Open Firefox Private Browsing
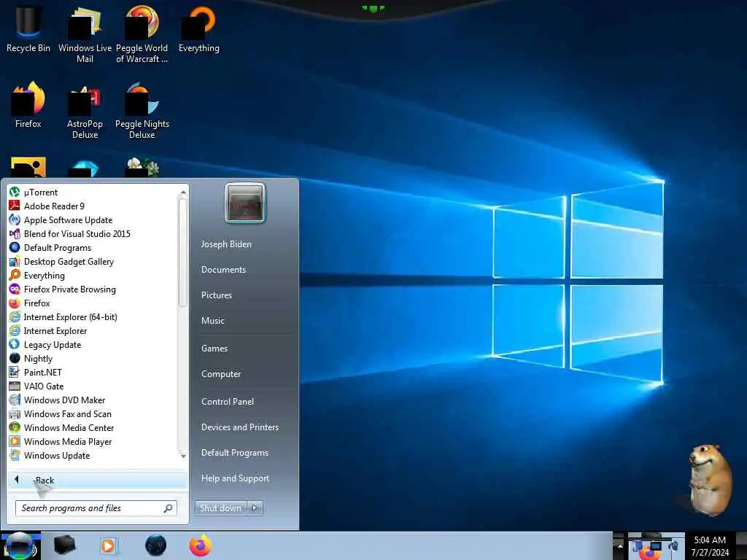 point(70,289)
